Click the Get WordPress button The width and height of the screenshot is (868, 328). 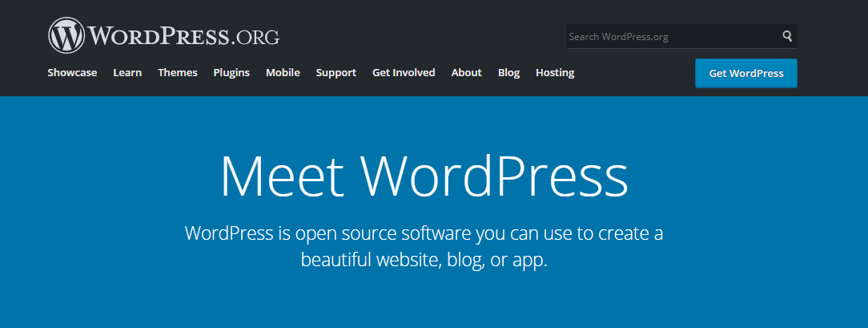(x=746, y=73)
